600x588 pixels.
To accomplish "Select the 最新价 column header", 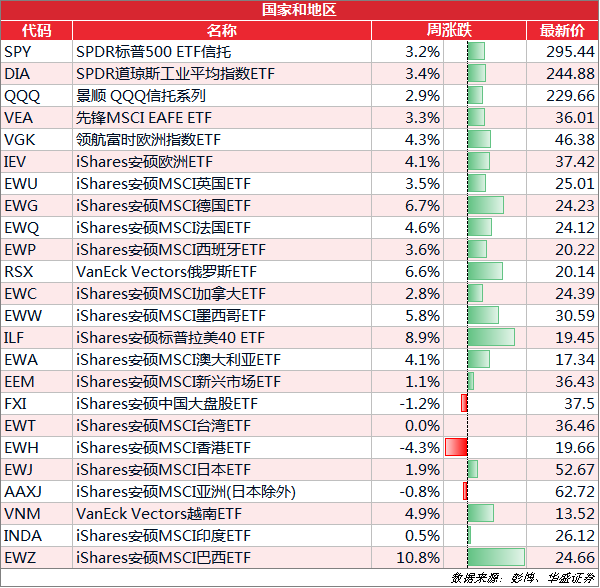I will point(562,30).
